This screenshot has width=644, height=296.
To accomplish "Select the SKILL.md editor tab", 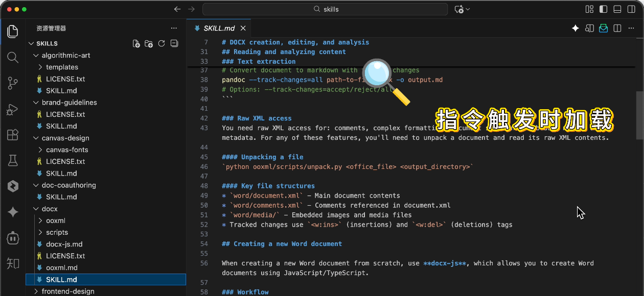I will tap(219, 28).
